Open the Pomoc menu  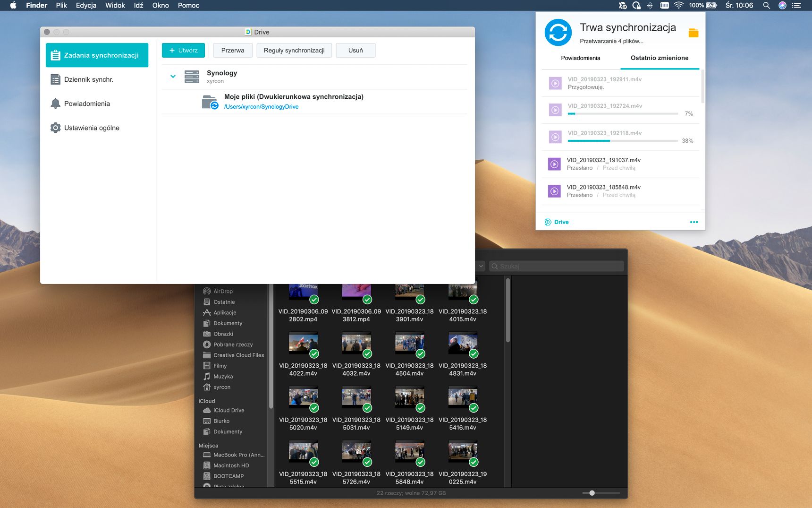coord(188,5)
